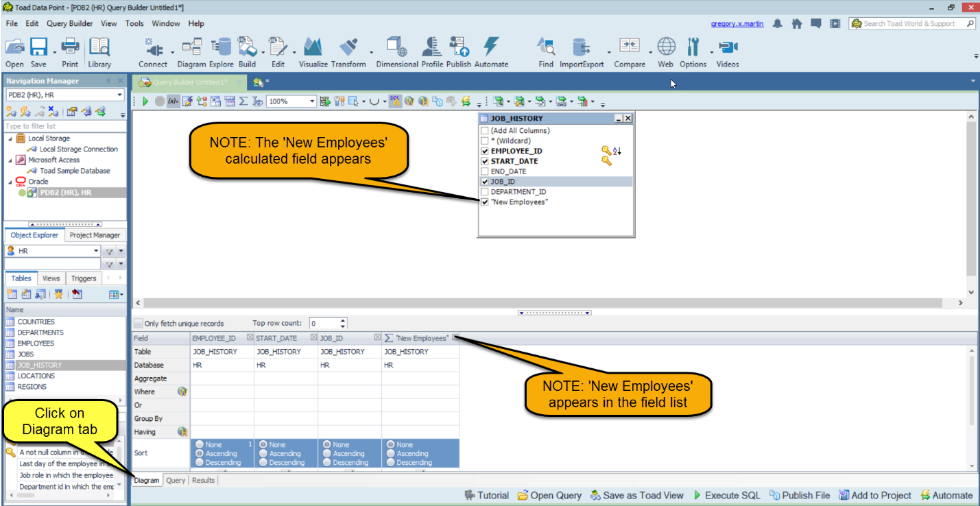The width and height of the screenshot is (980, 506).
Task: Uncheck the JOB_ID column checkbox
Action: [485, 182]
